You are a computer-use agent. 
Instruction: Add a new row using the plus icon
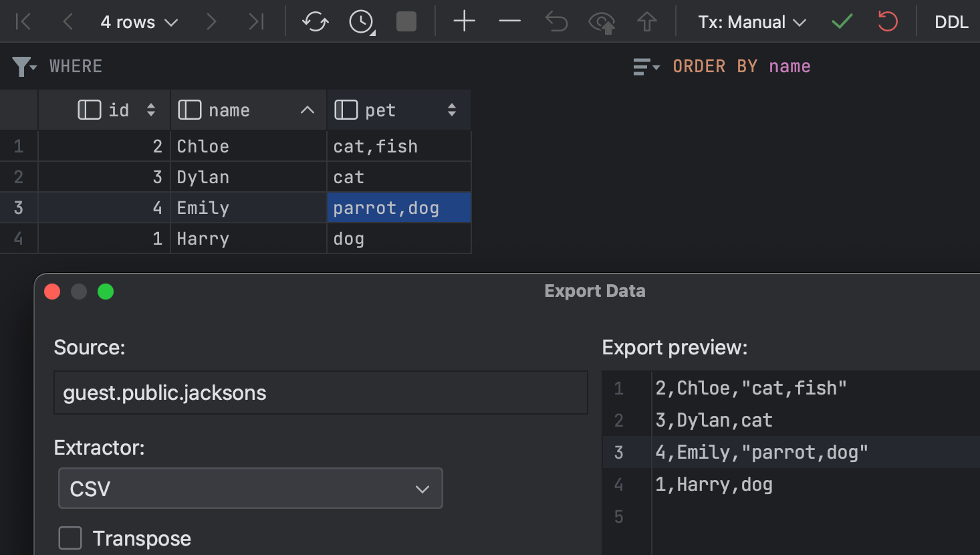tap(464, 21)
